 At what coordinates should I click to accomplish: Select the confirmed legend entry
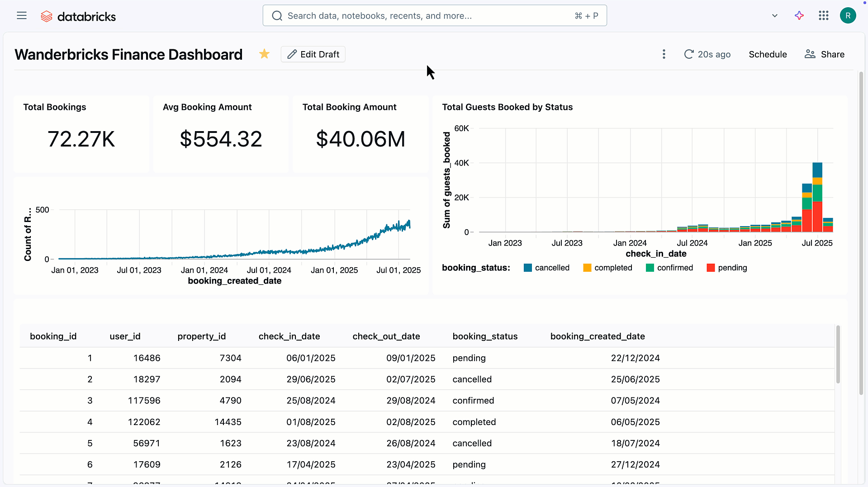[x=669, y=267]
